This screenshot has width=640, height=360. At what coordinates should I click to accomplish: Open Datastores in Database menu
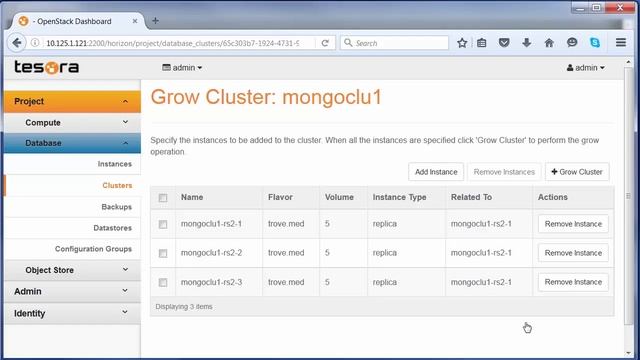coord(112,228)
